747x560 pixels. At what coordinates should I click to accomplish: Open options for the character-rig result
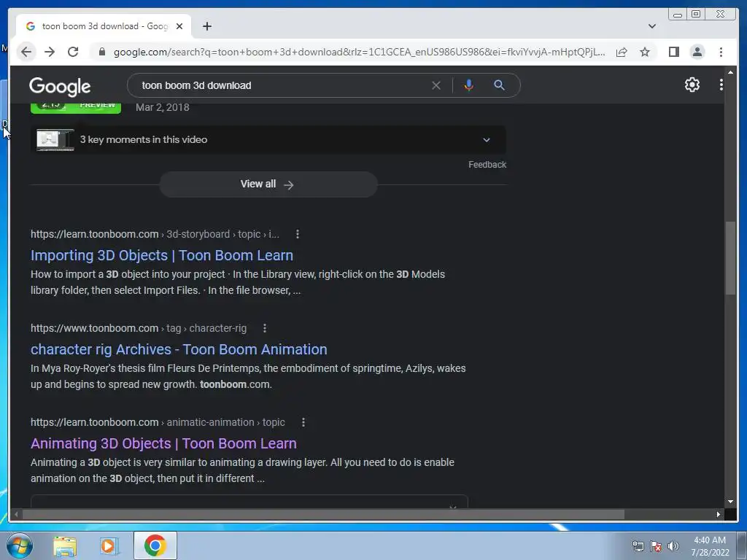pyautogui.click(x=264, y=328)
